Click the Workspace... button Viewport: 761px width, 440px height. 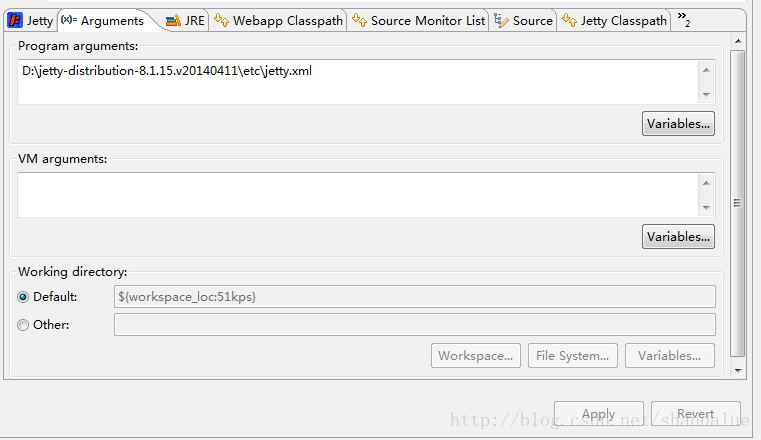click(x=476, y=356)
